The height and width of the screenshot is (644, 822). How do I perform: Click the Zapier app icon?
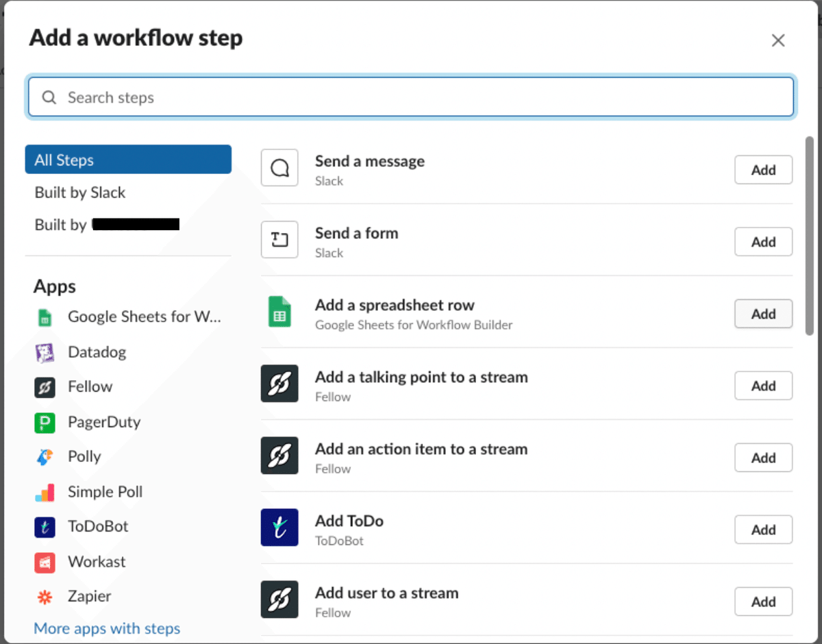point(45,596)
